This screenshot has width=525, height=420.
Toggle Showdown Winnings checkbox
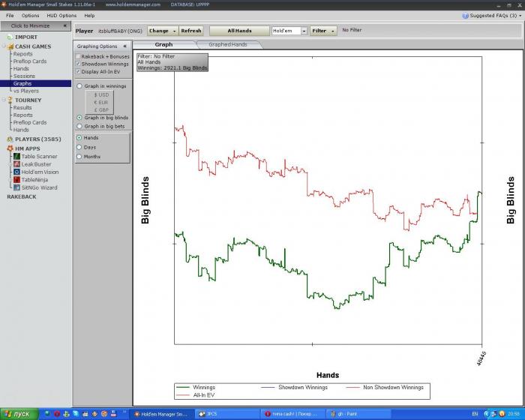click(78, 64)
